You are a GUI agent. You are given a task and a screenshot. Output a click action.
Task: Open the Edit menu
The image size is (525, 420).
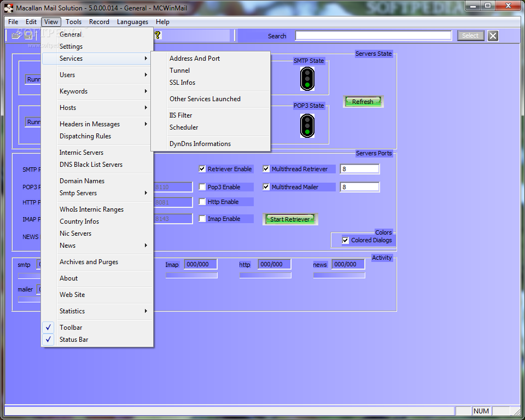tap(31, 22)
